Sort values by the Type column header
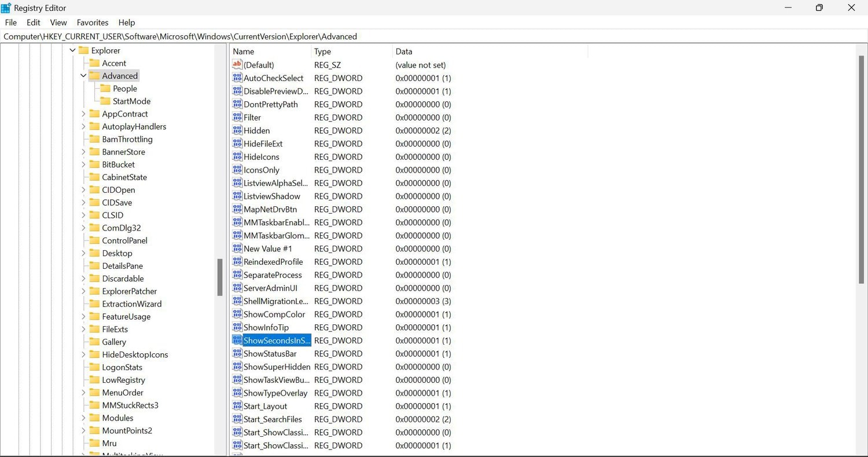Screen dimensions: 868x457 pyautogui.click(x=322, y=51)
